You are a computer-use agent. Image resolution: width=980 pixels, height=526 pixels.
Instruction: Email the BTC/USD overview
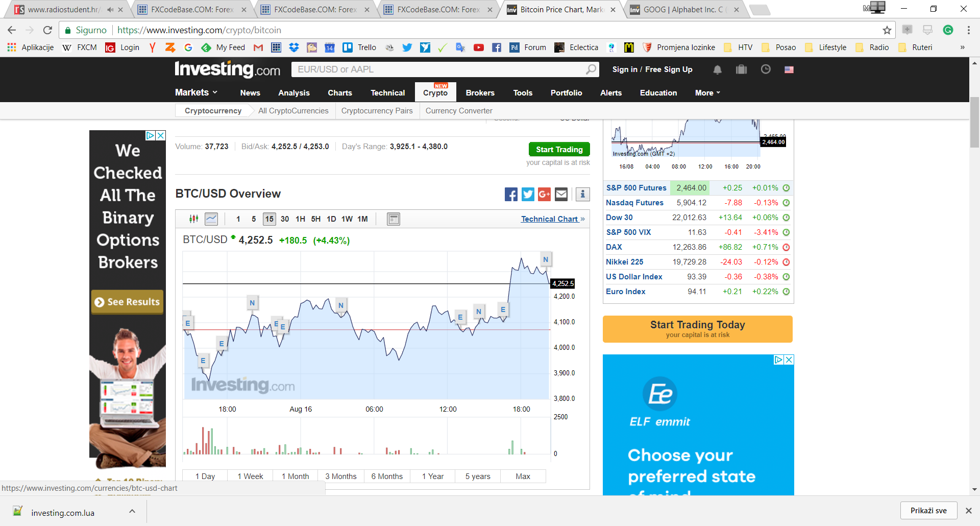click(561, 194)
